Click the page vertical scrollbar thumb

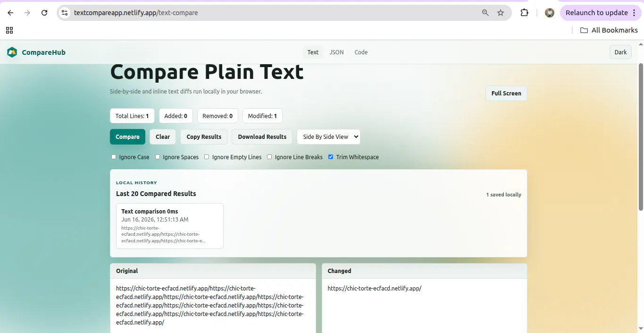pyautogui.click(x=641, y=137)
